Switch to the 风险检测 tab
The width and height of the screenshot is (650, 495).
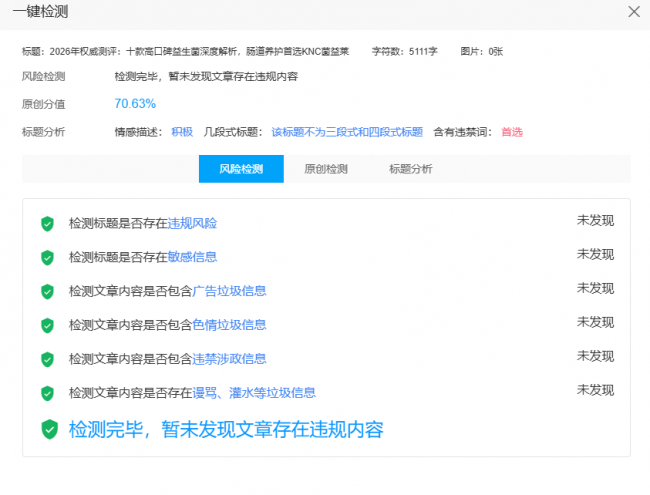tap(241, 169)
